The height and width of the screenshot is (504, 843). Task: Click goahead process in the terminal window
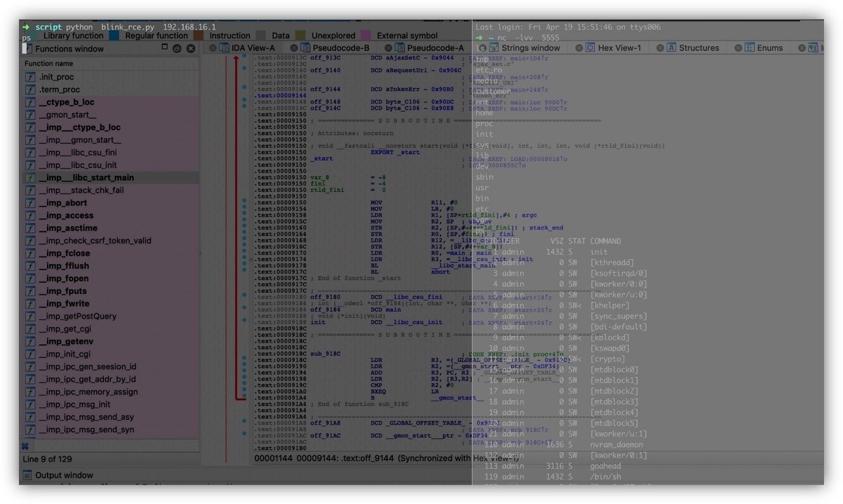click(606, 466)
